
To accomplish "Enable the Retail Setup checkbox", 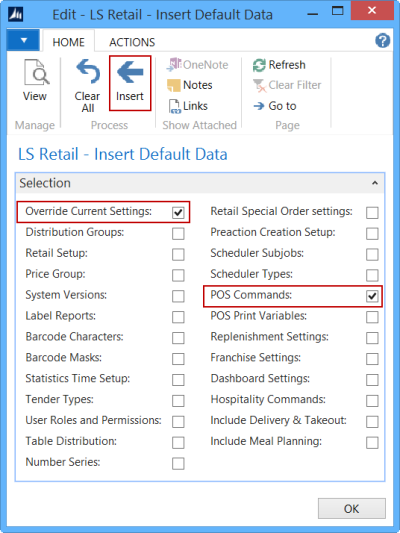I will pos(178,254).
